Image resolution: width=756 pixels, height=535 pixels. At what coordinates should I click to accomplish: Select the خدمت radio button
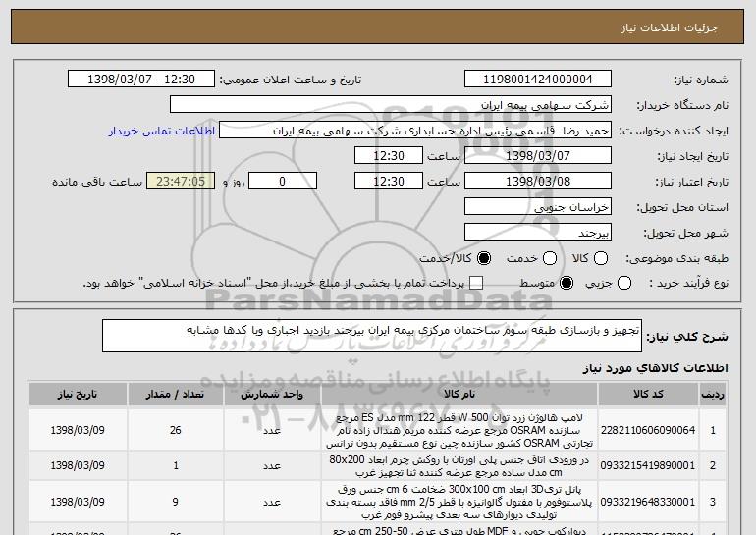tap(550, 258)
